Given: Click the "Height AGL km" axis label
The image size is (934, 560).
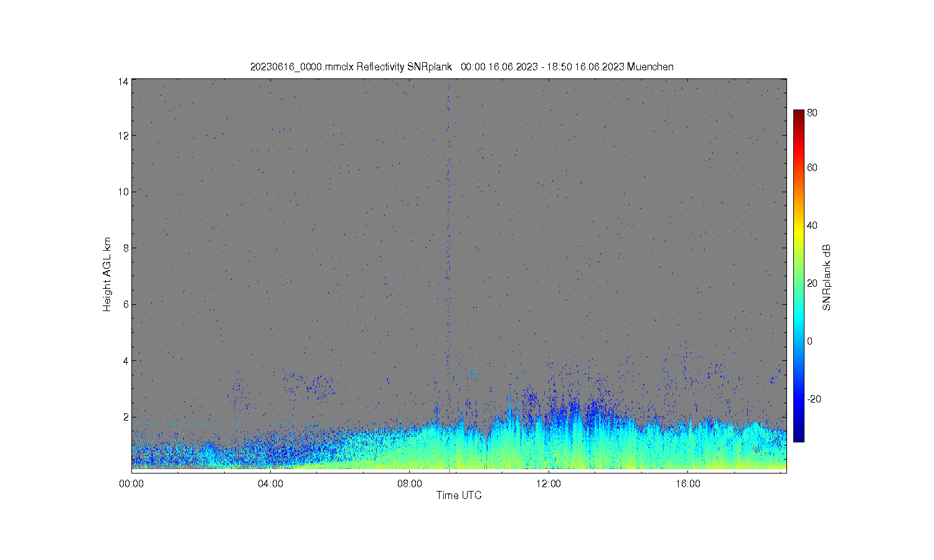Looking at the screenshot, I should point(107,274).
